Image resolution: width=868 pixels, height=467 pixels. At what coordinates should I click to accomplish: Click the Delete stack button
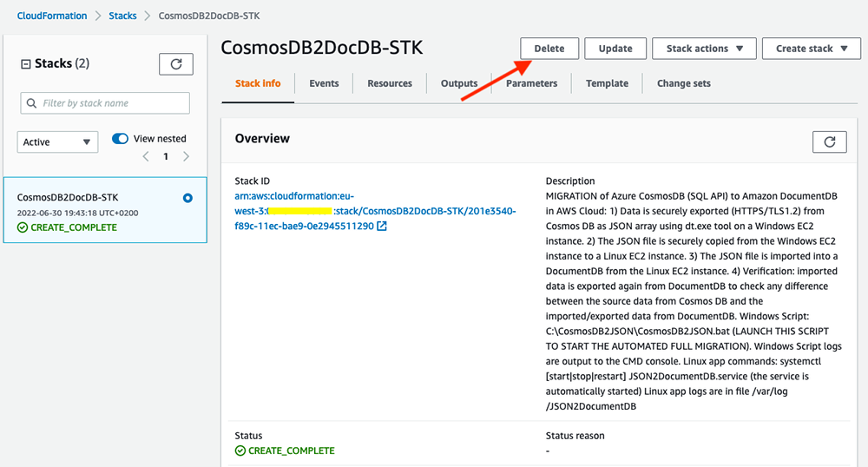(x=549, y=48)
